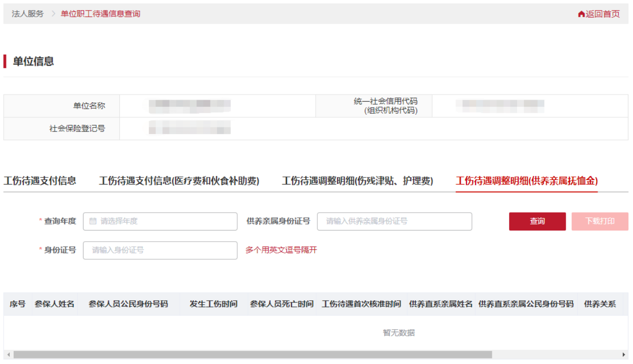Click the horizontal scrollbar thumb under the table
633x364 pixels.
pyautogui.click(x=253, y=355)
